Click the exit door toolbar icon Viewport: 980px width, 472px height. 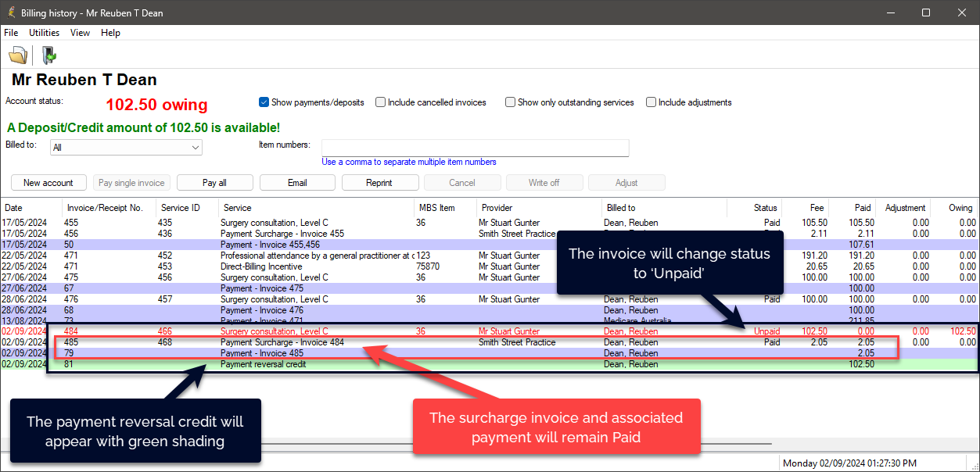[x=49, y=55]
